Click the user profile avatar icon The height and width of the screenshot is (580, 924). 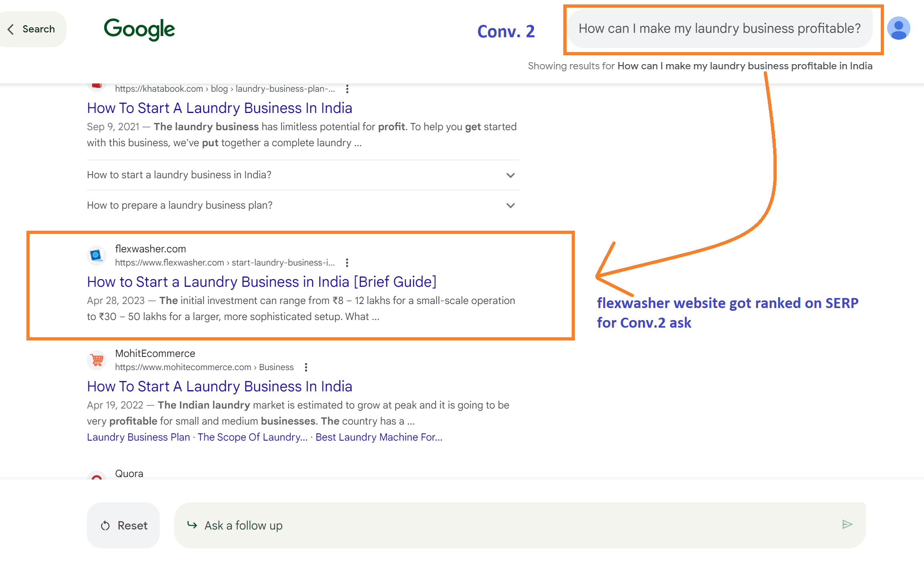click(898, 28)
